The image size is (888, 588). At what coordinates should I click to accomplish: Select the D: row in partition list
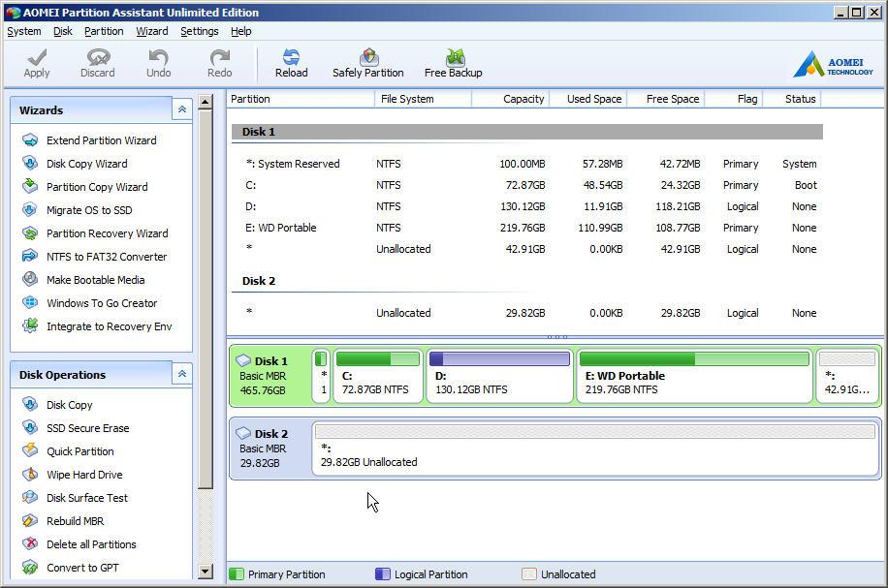[x=526, y=206]
